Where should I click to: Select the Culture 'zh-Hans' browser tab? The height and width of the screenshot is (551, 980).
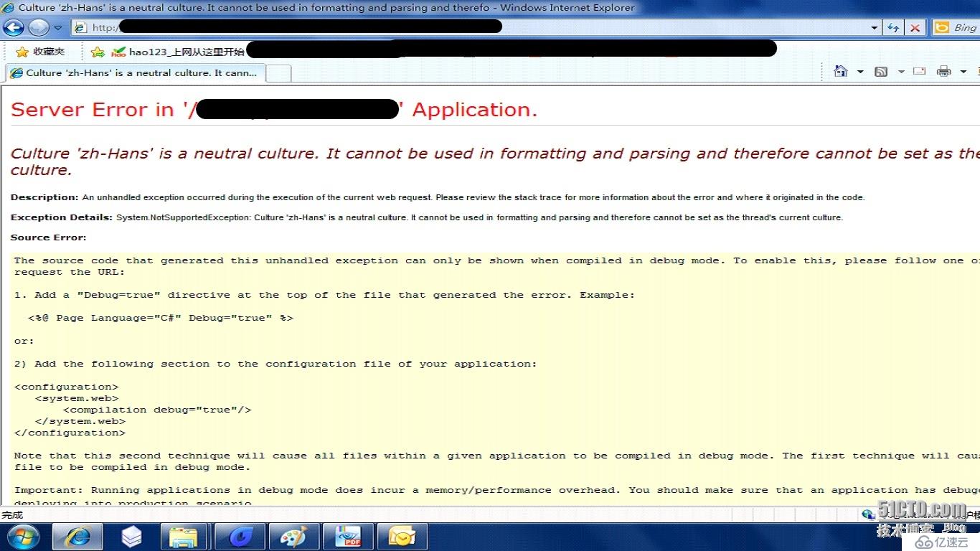135,72
